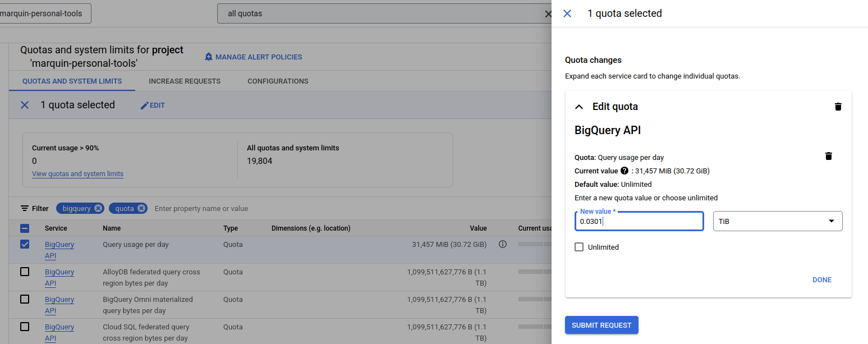Open BigQuery API link in Cloud SQL row
This screenshot has width=868, height=344.
59,333
